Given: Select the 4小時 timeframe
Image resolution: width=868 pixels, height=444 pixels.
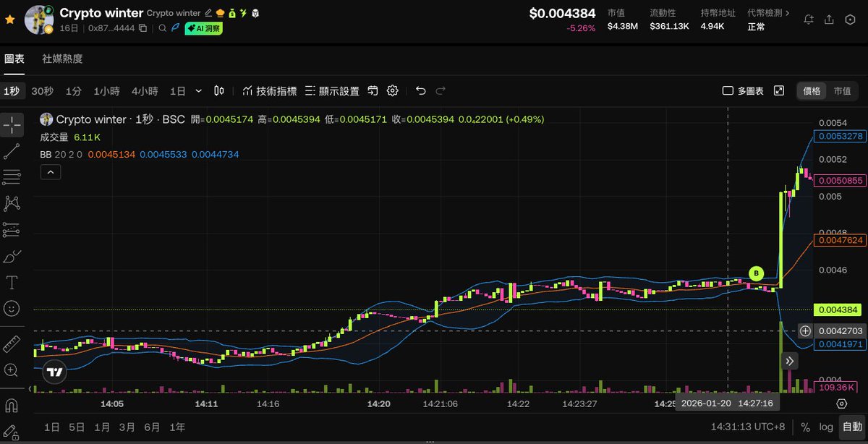Looking at the screenshot, I should tap(145, 91).
